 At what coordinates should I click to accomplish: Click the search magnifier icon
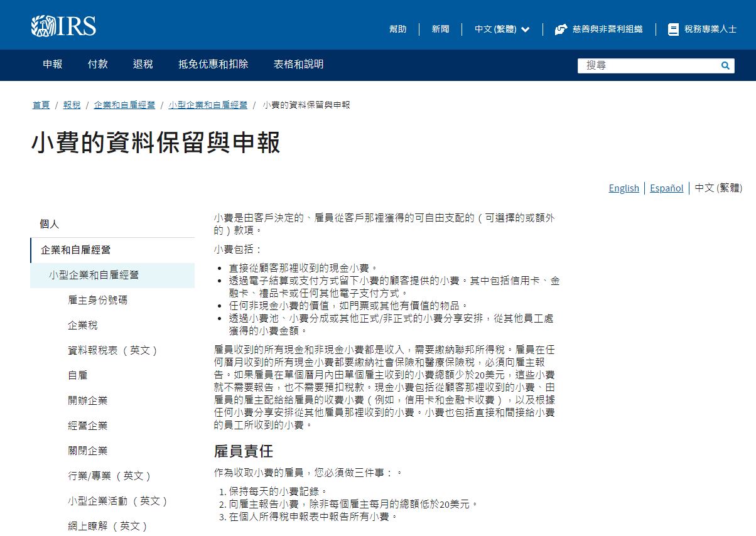[725, 65]
